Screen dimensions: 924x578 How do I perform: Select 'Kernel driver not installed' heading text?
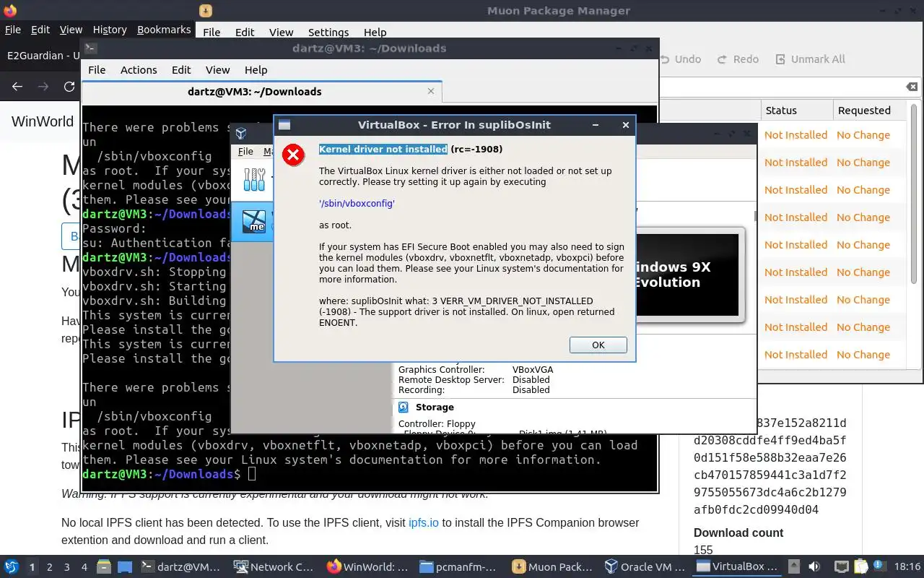(x=383, y=149)
